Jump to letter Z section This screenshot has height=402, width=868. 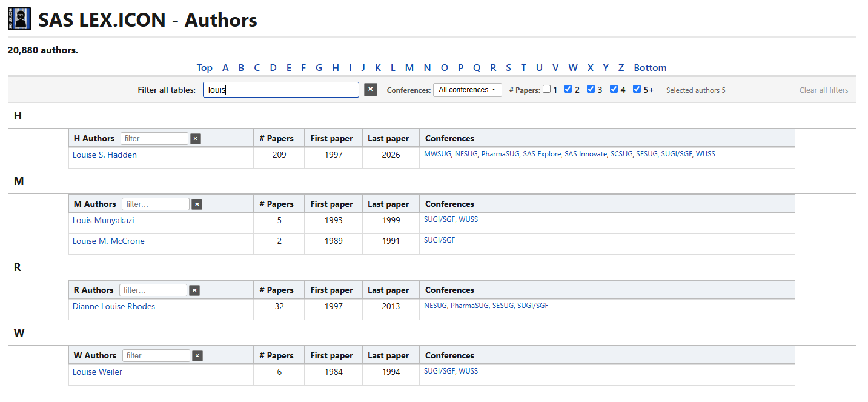(x=621, y=68)
